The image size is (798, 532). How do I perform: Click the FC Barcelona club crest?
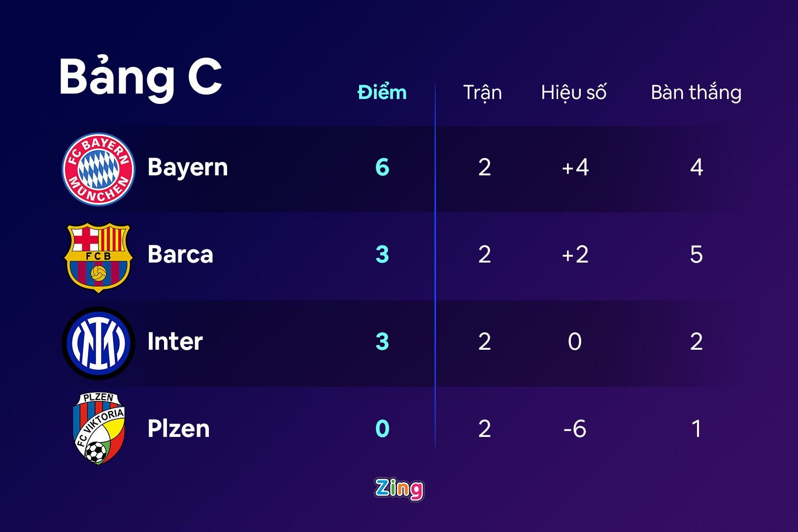(99, 257)
